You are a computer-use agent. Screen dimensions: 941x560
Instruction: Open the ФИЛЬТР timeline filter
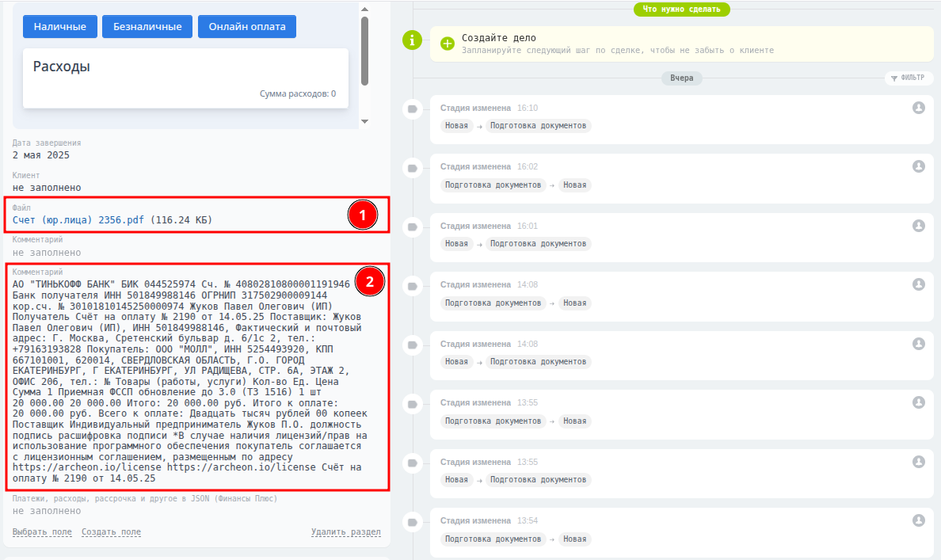pyautogui.click(x=908, y=78)
